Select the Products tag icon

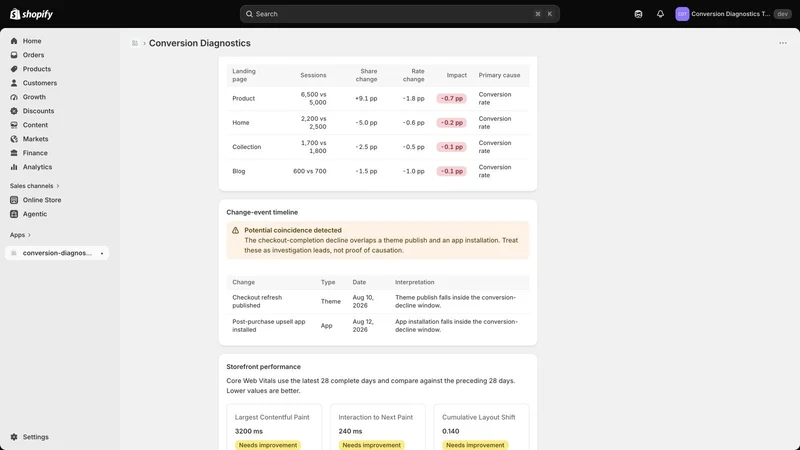14,69
